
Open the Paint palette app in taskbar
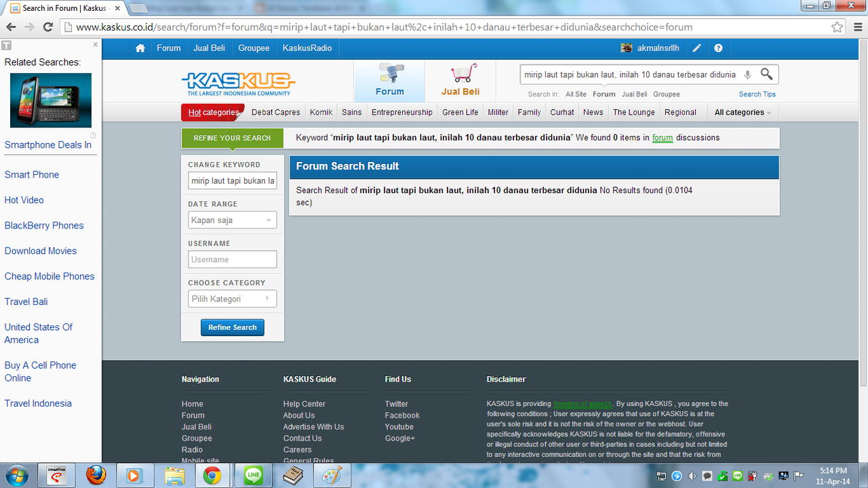tap(332, 476)
